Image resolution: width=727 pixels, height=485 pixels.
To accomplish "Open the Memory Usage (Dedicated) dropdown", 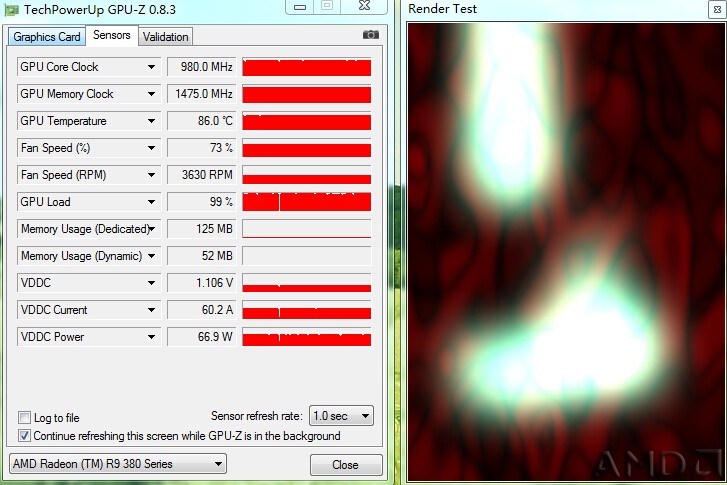I will [x=152, y=229].
